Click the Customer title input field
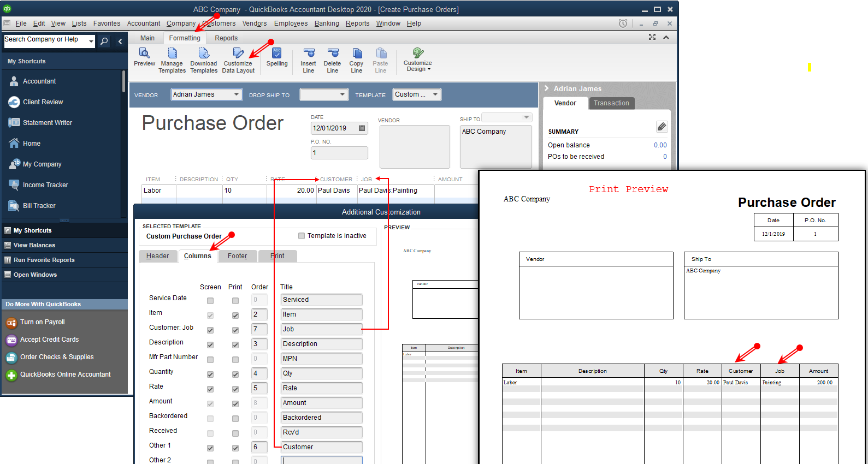Screen dimensions: 868x464 coord(322,447)
